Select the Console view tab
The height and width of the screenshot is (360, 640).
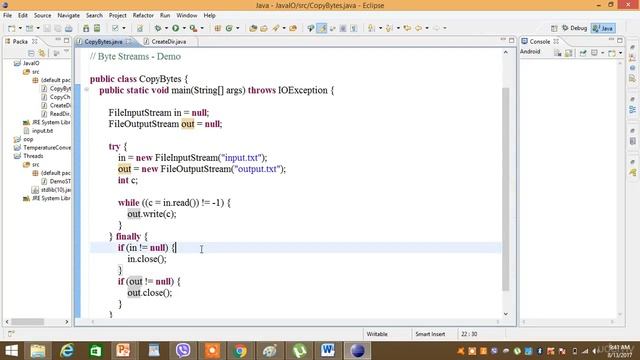(540, 42)
